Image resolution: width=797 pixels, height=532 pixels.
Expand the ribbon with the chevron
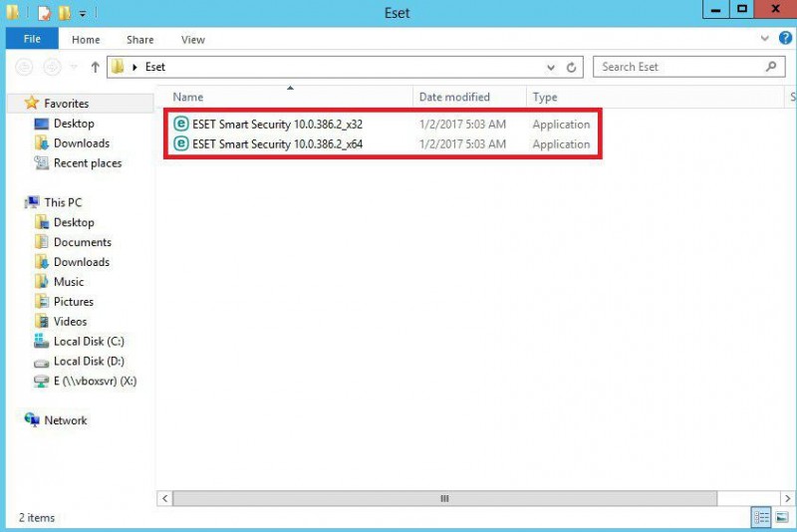764,38
